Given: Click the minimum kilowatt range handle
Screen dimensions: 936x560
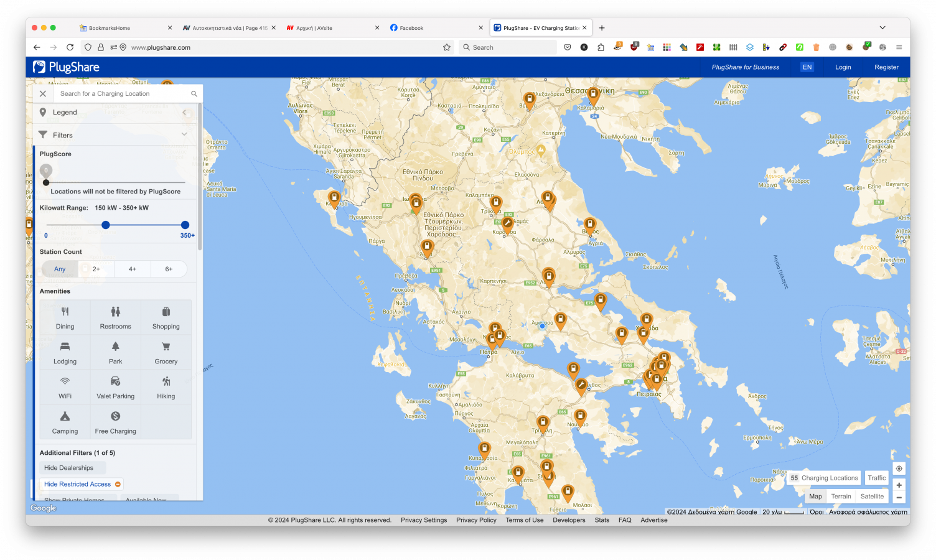Looking at the screenshot, I should pos(106,225).
